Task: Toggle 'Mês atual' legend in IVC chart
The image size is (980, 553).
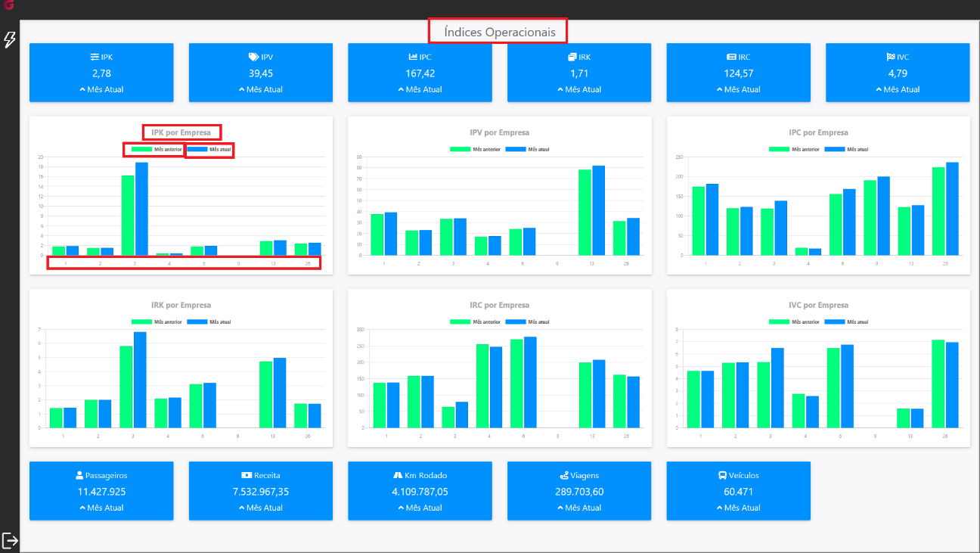Action: coord(847,322)
